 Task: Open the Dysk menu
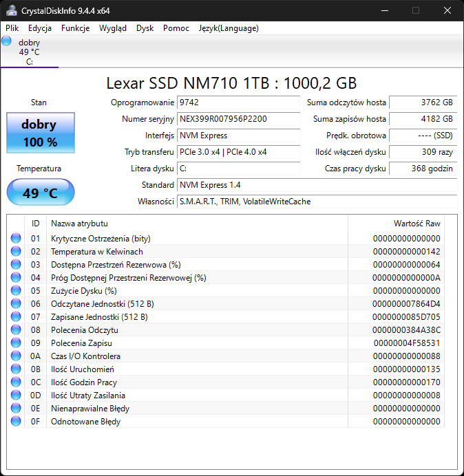point(145,28)
